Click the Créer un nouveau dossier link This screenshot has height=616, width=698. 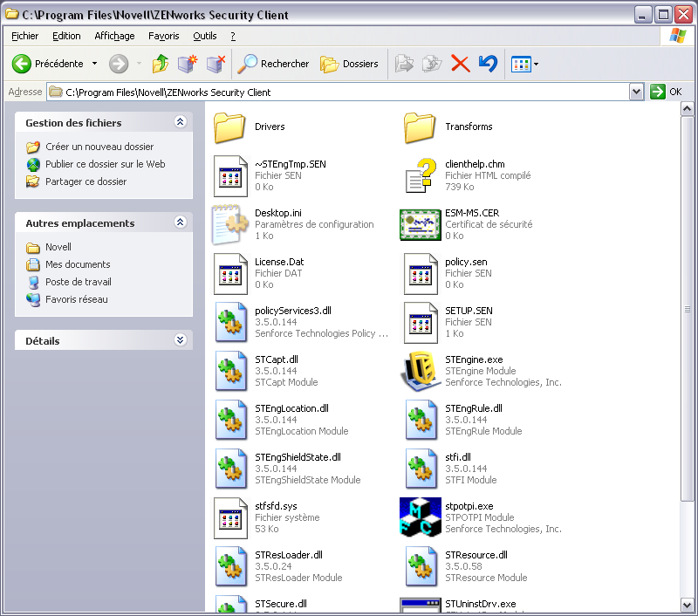[x=99, y=147]
